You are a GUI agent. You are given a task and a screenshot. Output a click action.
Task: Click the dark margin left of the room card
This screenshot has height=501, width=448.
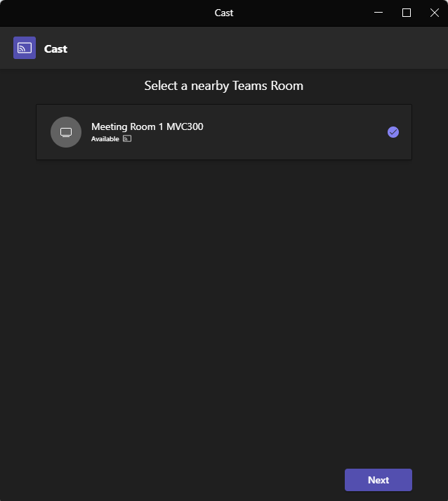(x=18, y=132)
